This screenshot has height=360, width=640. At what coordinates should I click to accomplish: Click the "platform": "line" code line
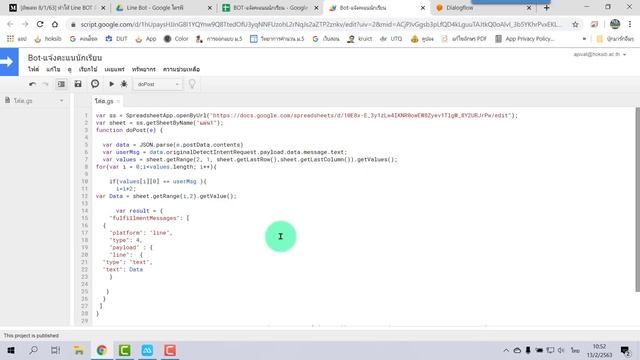pyautogui.click(x=141, y=233)
